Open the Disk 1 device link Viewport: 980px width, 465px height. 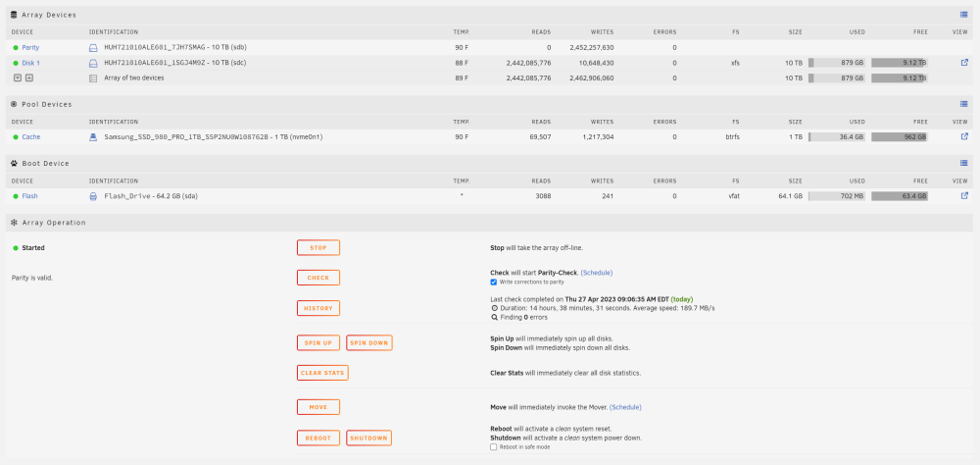click(30, 63)
